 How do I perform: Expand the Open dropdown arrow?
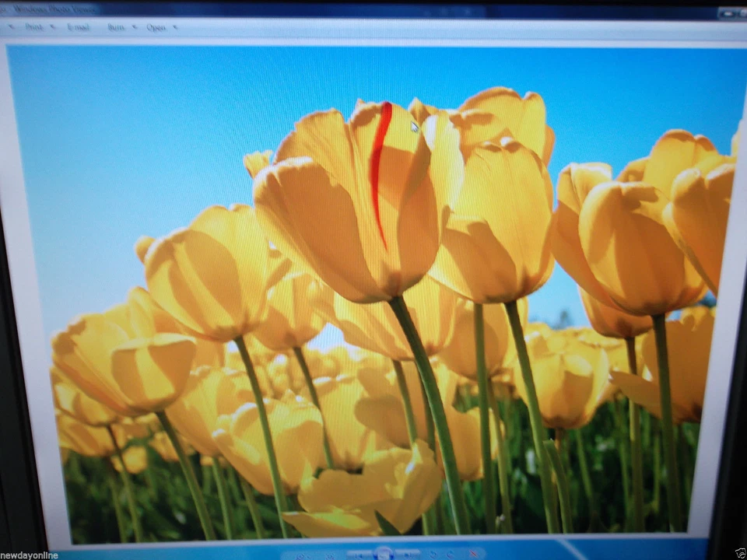(174, 27)
